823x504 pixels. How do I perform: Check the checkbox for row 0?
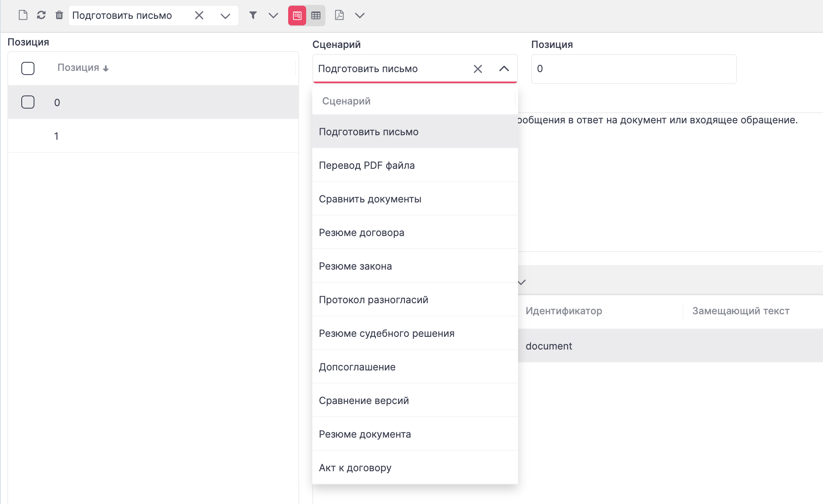(x=28, y=102)
